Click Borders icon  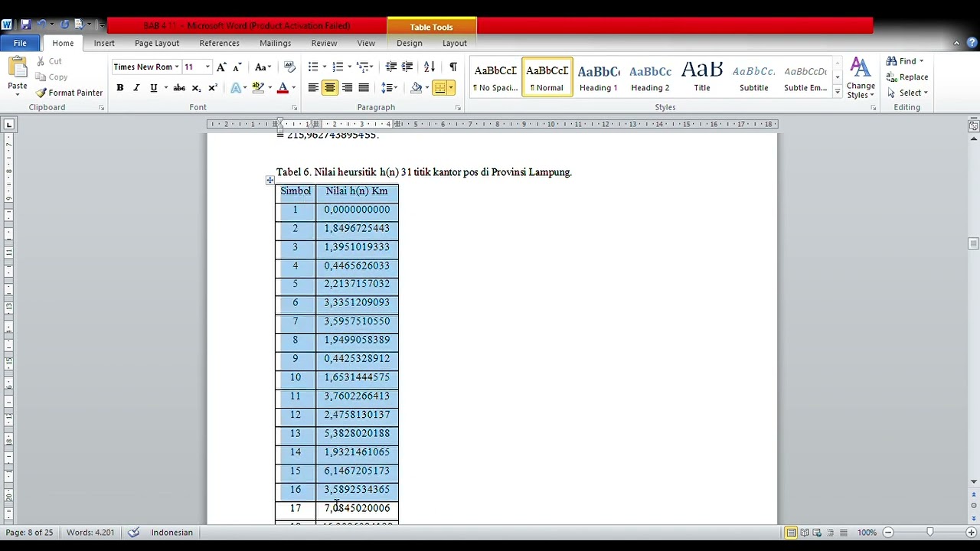[x=439, y=88]
